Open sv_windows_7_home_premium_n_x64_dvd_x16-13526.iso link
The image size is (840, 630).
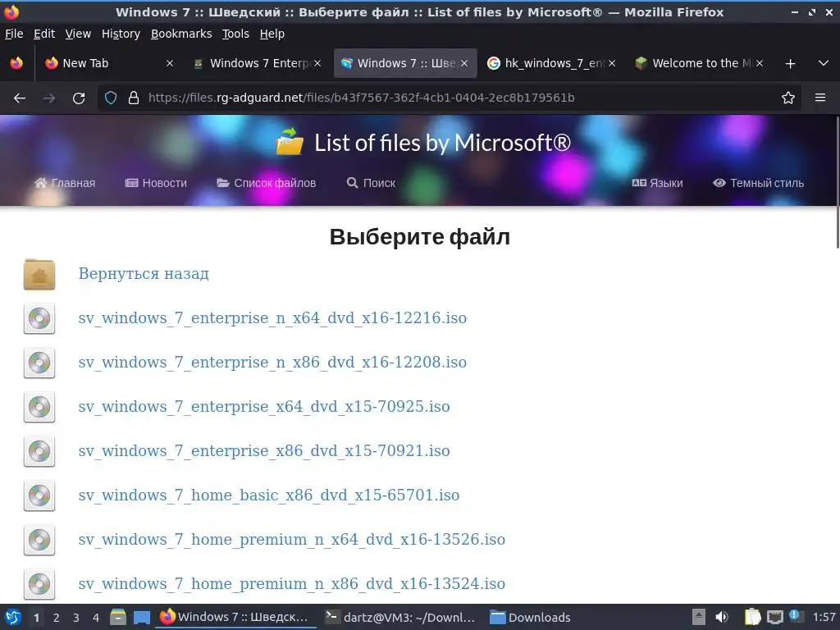[x=291, y=540]
